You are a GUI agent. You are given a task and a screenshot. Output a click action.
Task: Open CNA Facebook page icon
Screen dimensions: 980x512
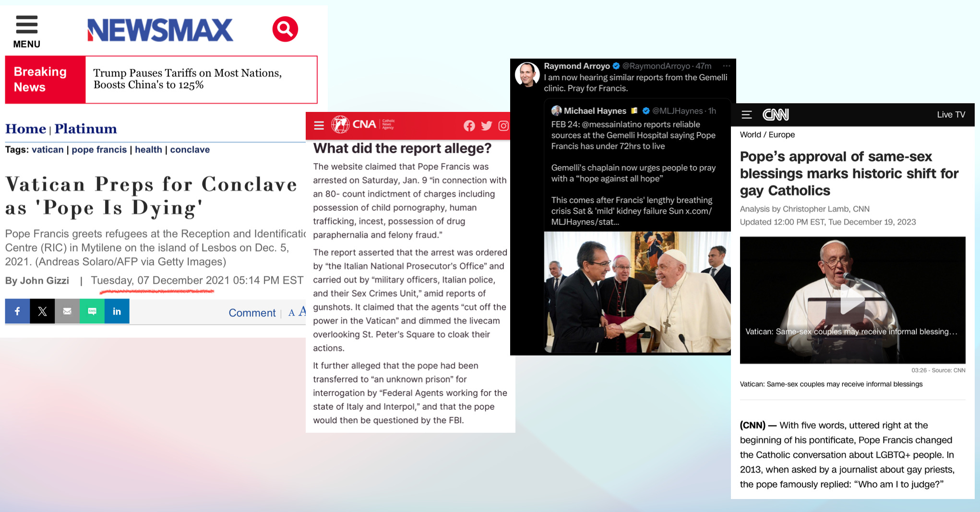[x=469, y=126]
